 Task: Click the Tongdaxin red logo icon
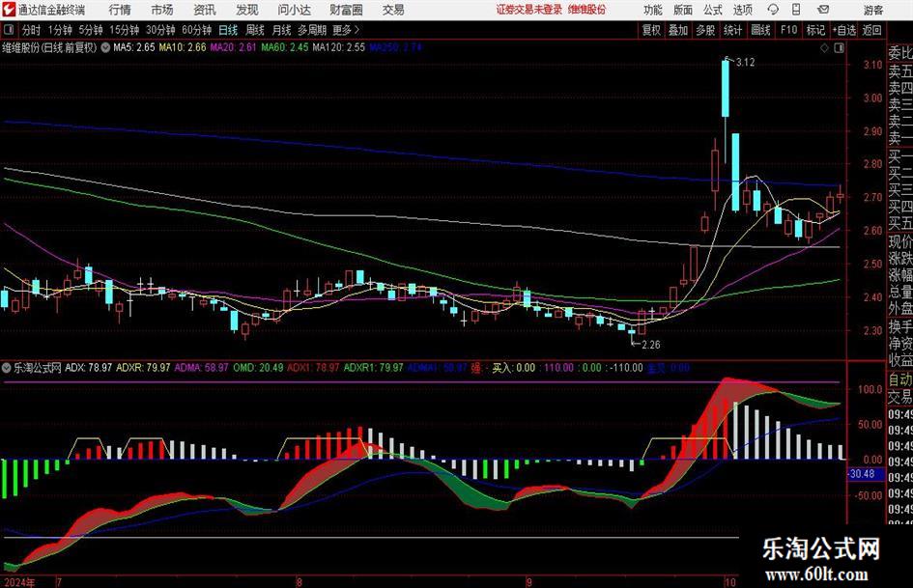click(9, 10)
